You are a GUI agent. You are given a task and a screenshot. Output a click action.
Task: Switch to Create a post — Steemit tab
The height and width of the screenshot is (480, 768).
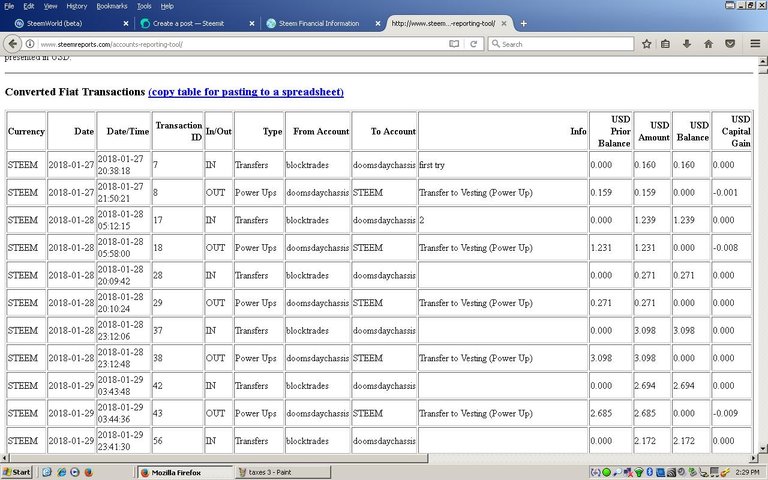click(x=196, y=24)
